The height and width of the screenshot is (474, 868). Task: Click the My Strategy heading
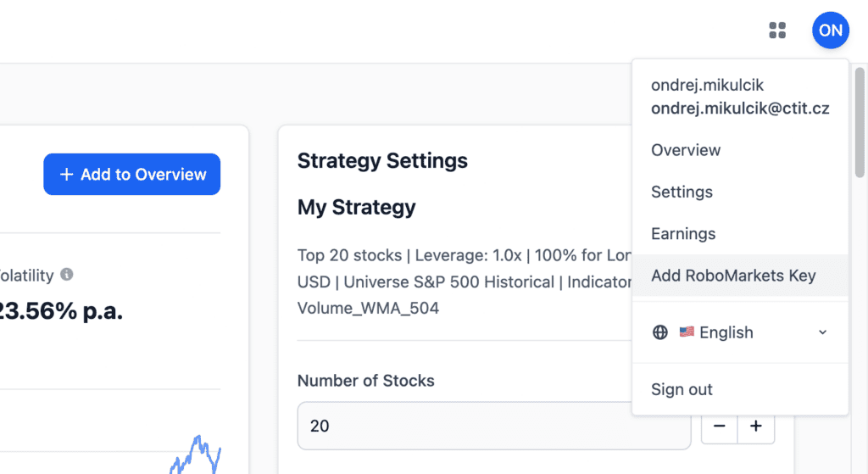pos(356,207)
